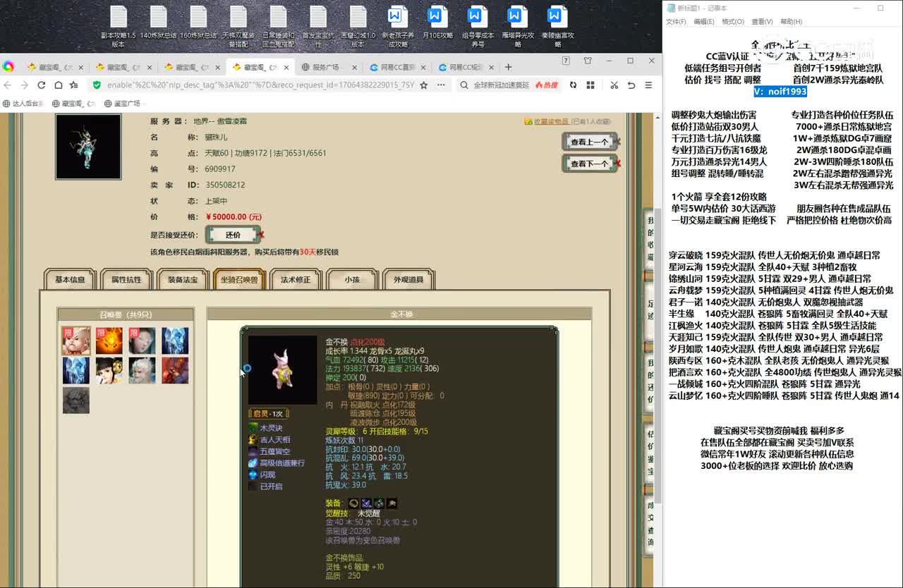The width and height of the screenshot is (903, 588).
Task: Click the 查看下一个 button
Action: tap(590, 164)
